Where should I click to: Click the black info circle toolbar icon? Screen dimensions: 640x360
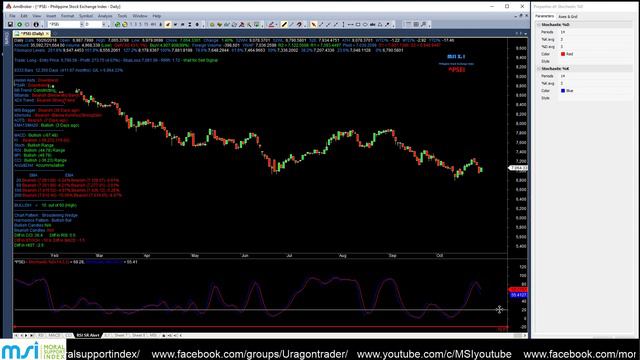pyautogui.click(x=36, y=24)
